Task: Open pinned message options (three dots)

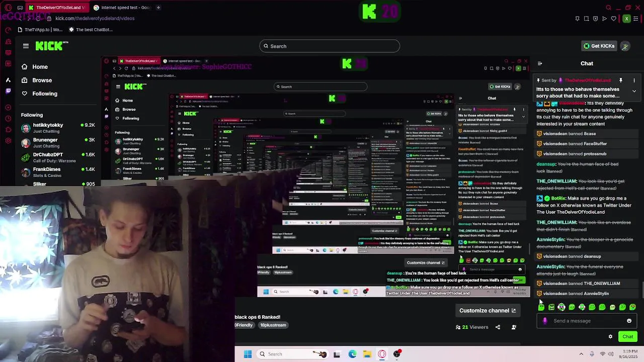Action: (634, 80)
